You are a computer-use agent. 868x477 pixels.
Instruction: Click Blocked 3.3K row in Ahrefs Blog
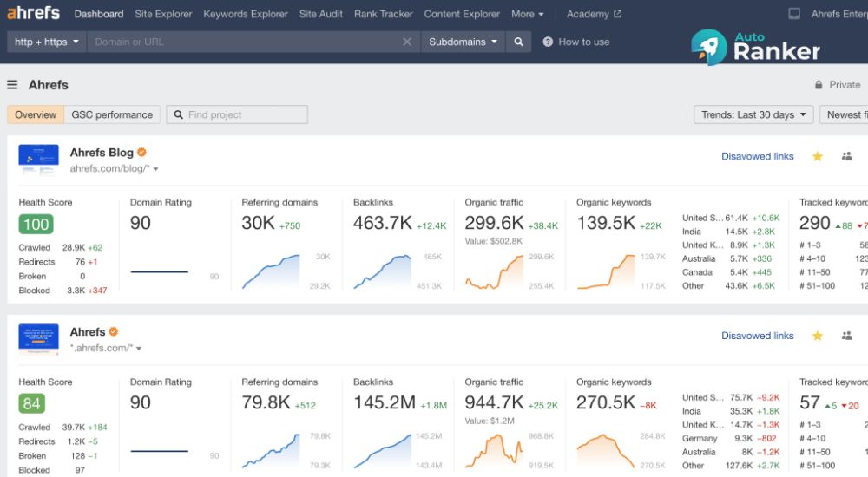[x=62, y=290]
